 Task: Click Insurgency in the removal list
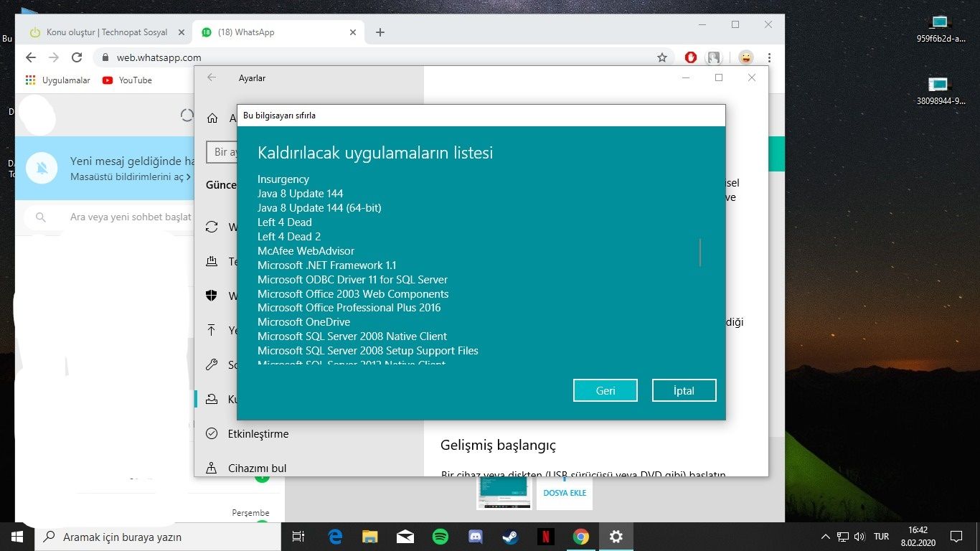[x=283, y=179]
